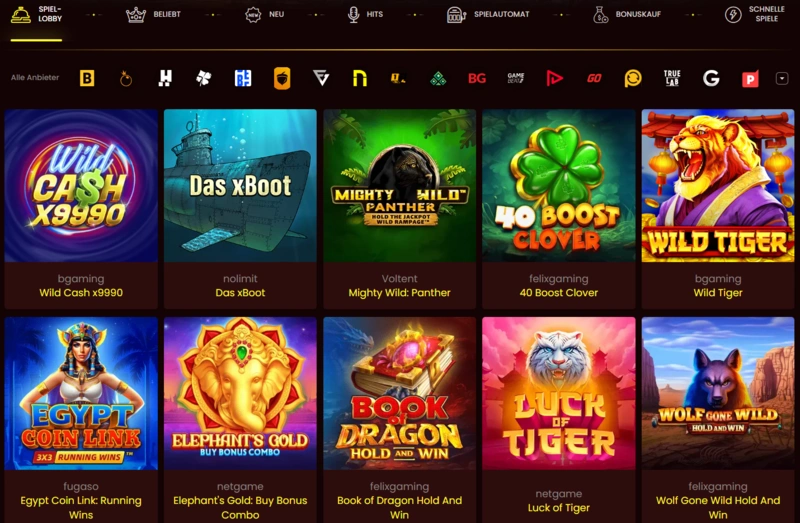Filter by yellow B provider logo
The image size is (800, 523).
click(87, 78)
